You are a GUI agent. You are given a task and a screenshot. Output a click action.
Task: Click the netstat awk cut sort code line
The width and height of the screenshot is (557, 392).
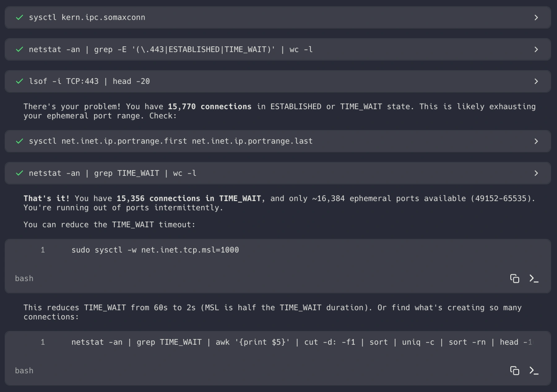pyautogui.click(x=278, y=342)
